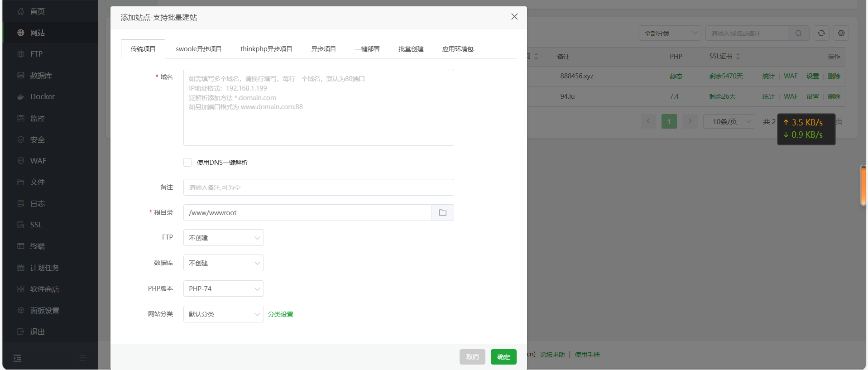The image size is (868, 370).
Task: Click the 终端 terminal icon in sidebar
Action: 21,246
